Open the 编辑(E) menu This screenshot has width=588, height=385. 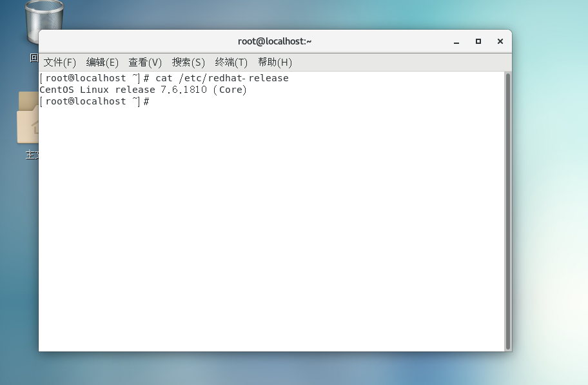[x=103, y=62]
